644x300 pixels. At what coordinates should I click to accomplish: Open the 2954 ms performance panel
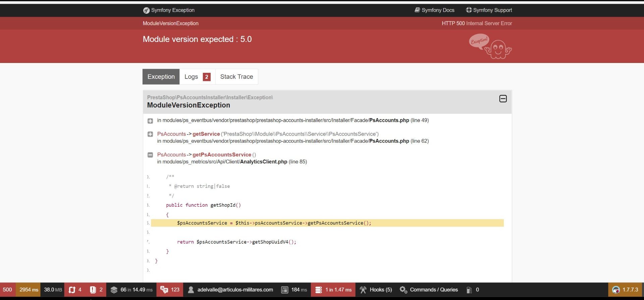[x=29, y=290]
